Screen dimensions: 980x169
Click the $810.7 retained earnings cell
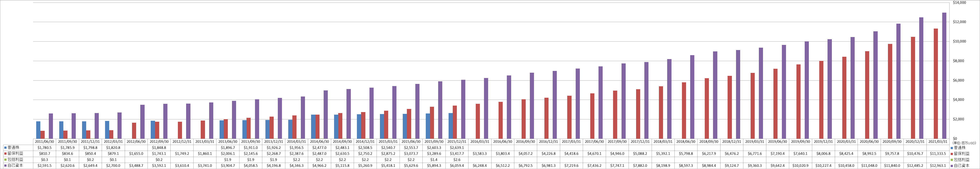click(x=44, y=153)
